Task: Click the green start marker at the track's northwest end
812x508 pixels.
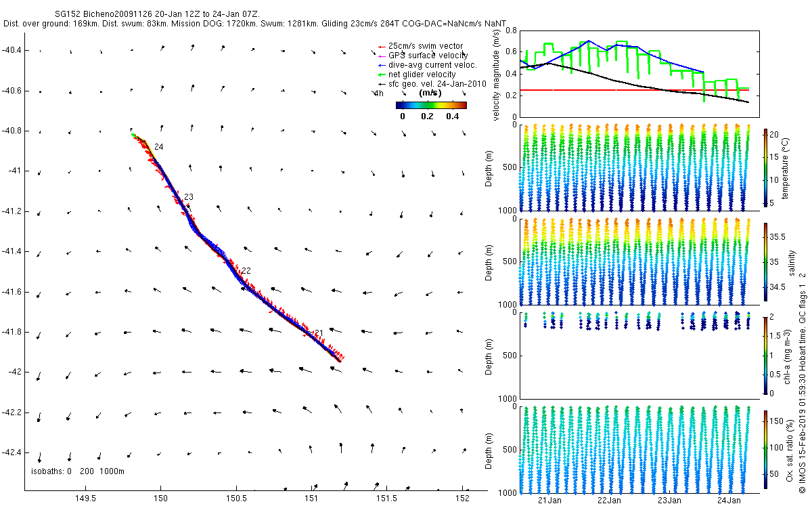Action: click(x=133, y=135)
